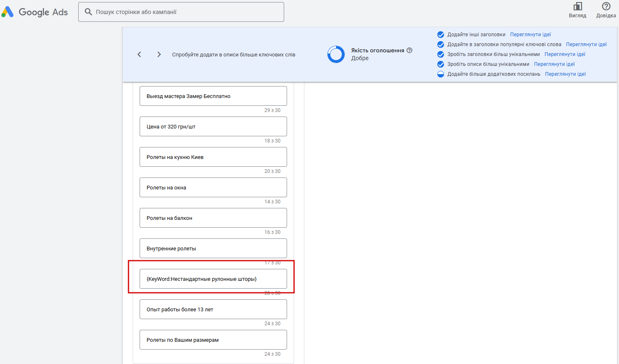Click half-filled icon for Додайте більше додаткових посилань
Viewport: 619px width, 364px height.
pos(441,74)
